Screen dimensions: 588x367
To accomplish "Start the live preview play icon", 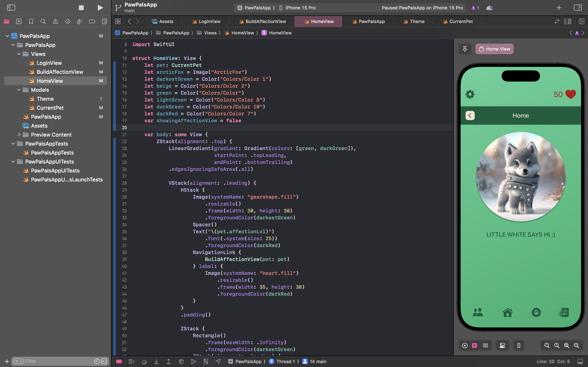I will tap(465, 345).
